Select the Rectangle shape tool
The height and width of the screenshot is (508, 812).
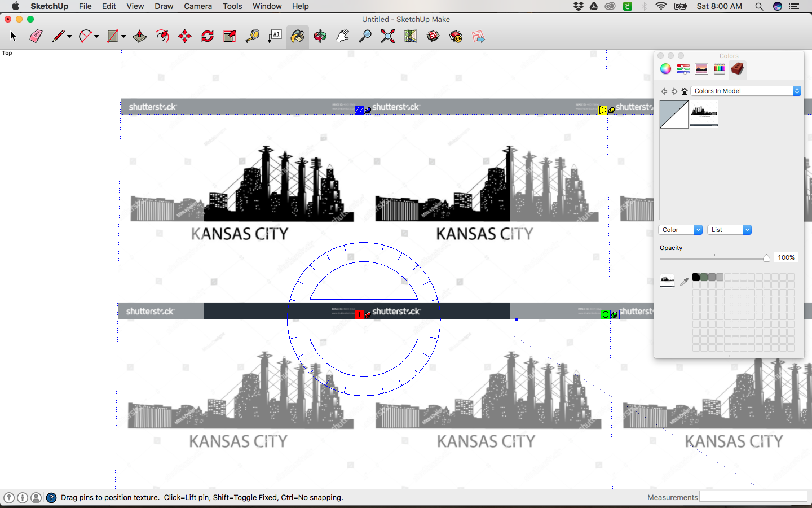(x=113, y=37)
